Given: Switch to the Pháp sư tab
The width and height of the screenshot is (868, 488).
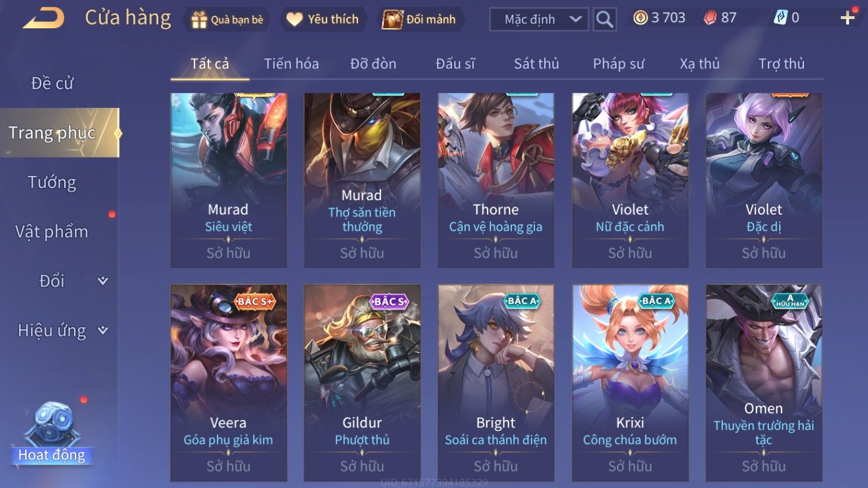Looking at the screenshot, I should pos(618,63).
